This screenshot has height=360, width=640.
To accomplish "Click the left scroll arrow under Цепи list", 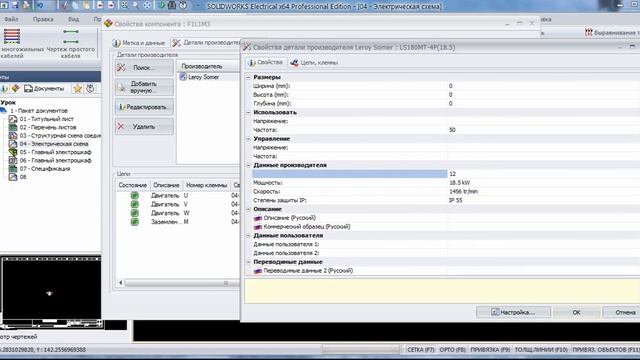I will tap(120, 283).
